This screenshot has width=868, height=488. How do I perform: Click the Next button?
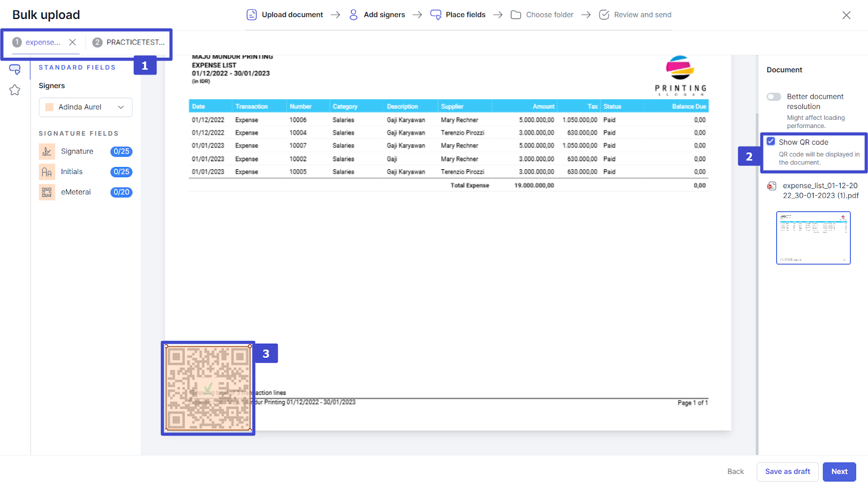pos(839,472)
